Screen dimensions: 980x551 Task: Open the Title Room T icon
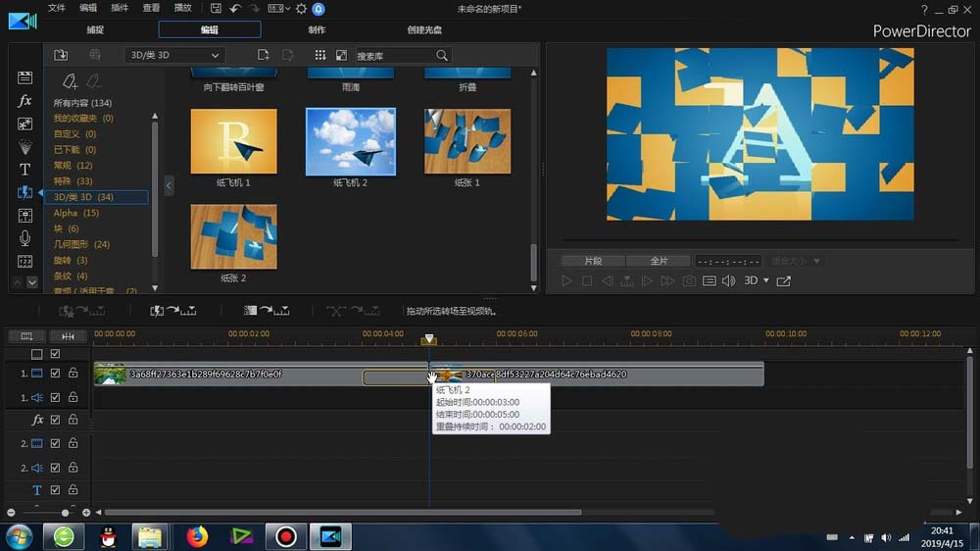(25, 170)
